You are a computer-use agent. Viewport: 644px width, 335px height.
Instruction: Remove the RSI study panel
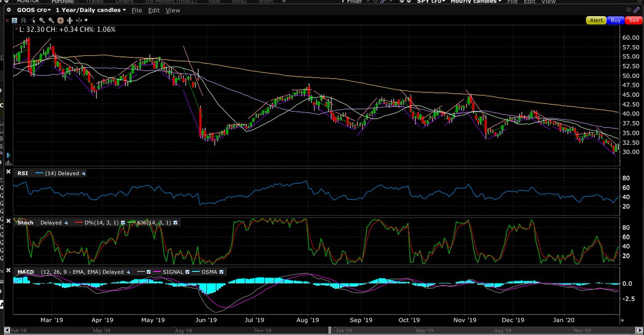8,172
